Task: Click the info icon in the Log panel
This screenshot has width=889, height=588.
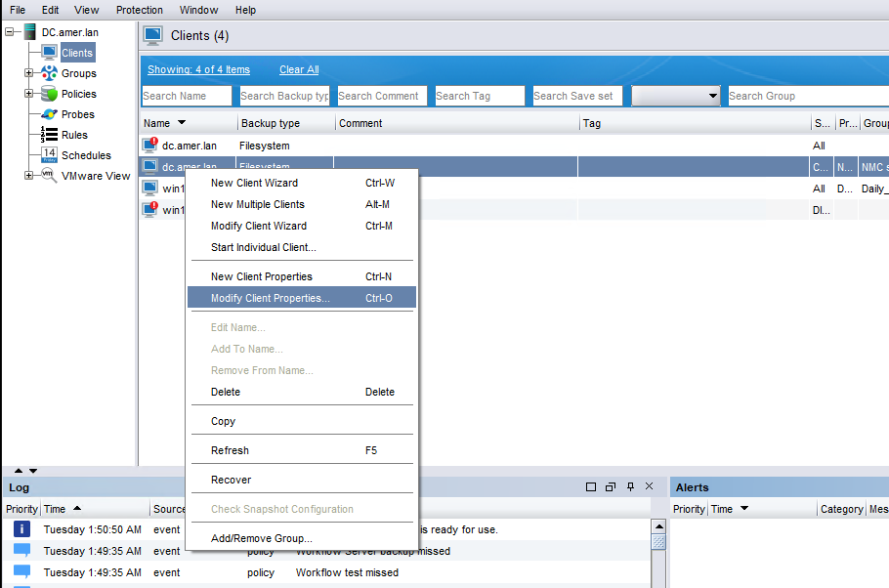Action: [21, 528]
